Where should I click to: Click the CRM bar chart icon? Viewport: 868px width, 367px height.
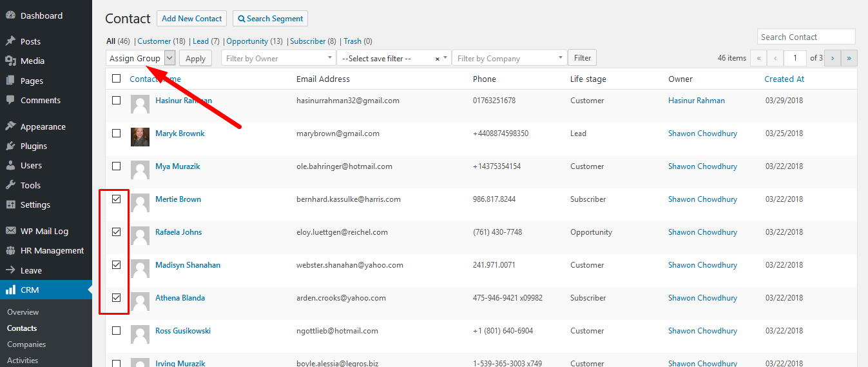[x=10, y=290]
